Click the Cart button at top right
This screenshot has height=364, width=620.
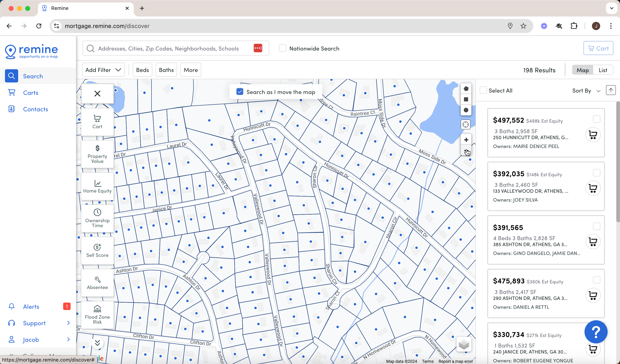pyautogui.click(x=598, y=48)
